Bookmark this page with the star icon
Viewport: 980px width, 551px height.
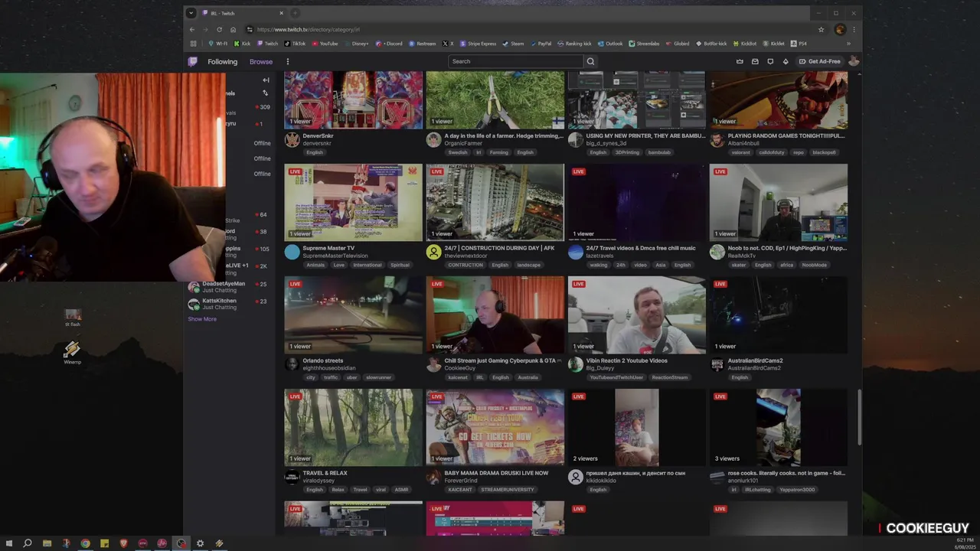tap(822, 30)
